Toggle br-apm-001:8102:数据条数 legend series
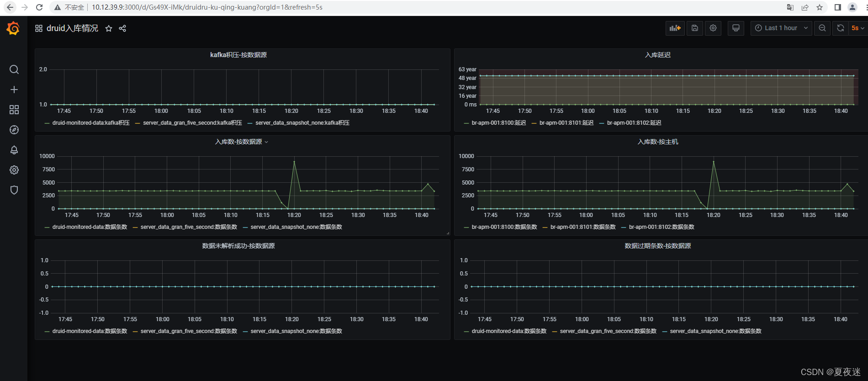Viewport: 868px width, 381px height. [662, 227]
